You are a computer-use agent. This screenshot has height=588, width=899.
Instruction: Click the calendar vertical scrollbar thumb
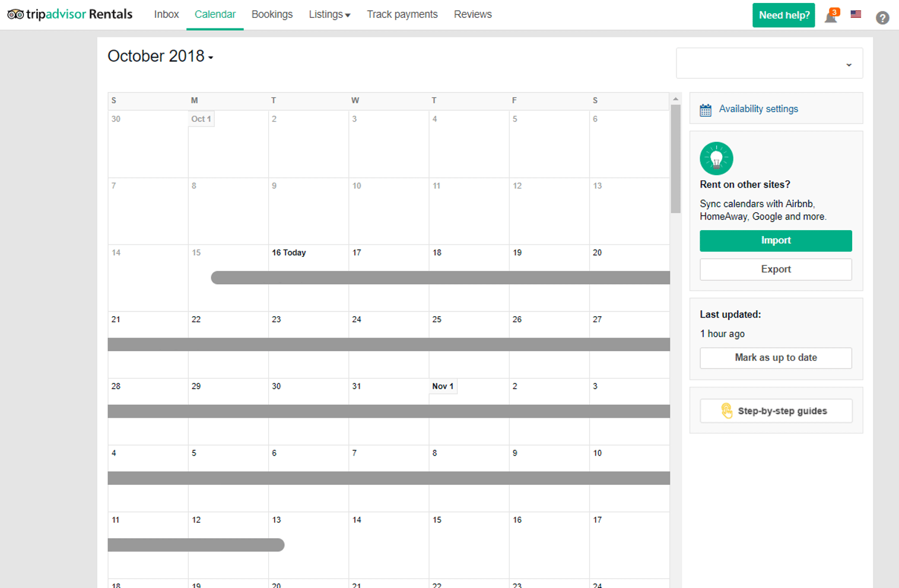pyautogui.click(x=675, y=158)
